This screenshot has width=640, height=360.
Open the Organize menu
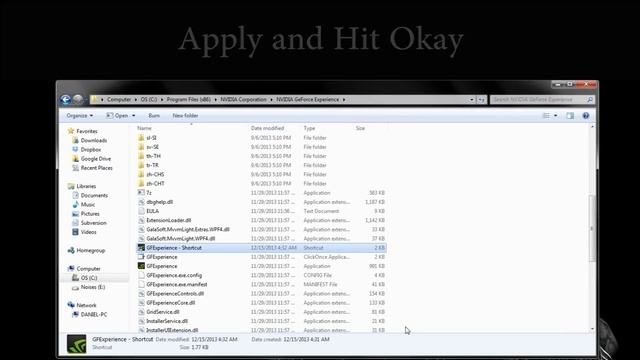pyautogui.click(x=80, y=116)
